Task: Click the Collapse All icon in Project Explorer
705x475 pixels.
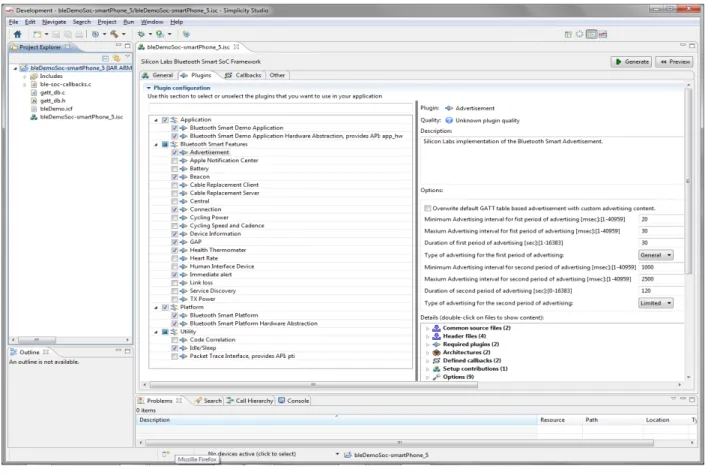Action: [x=105, y=58]
